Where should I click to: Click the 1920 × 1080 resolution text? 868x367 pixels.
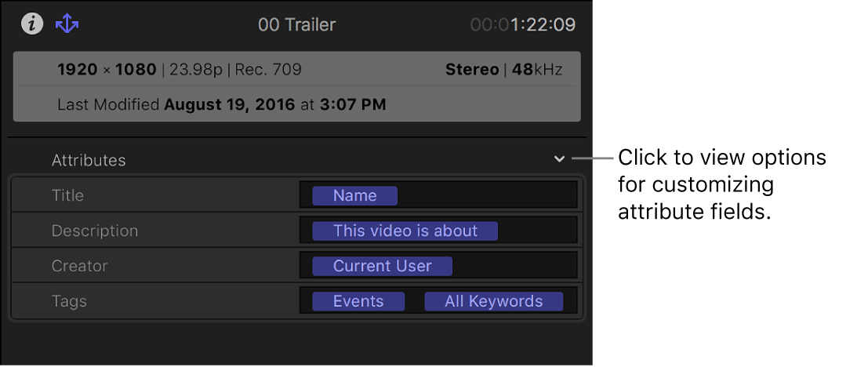tap(107, 70)
